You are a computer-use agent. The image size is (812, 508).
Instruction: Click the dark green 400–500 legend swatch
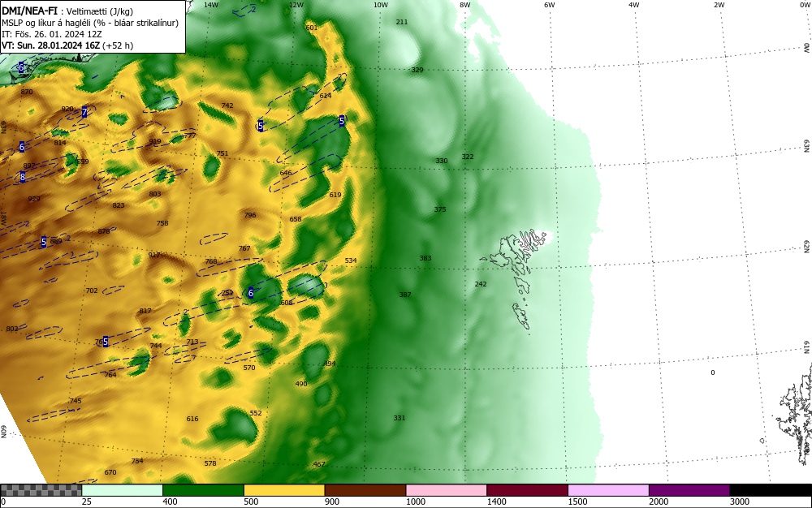(x=203, y=490)
